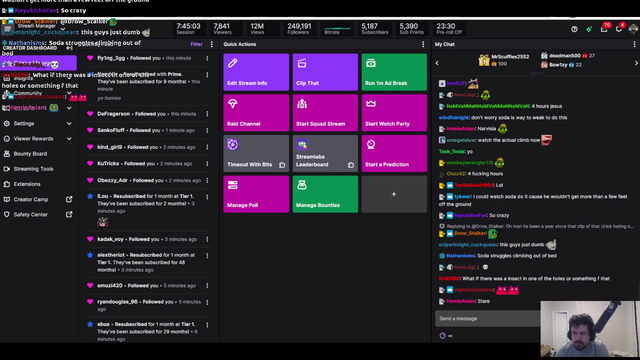The height and width of the screenshot is (360, 640).
Task: Click Nathanisms username in My Chat
Action: tap(460, 256)
